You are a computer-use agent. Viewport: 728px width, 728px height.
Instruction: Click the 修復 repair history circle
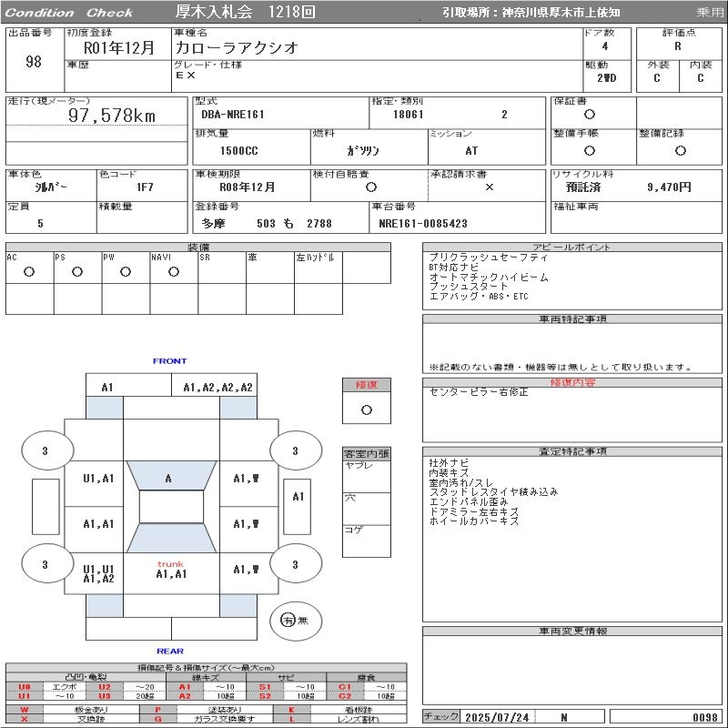367,410
